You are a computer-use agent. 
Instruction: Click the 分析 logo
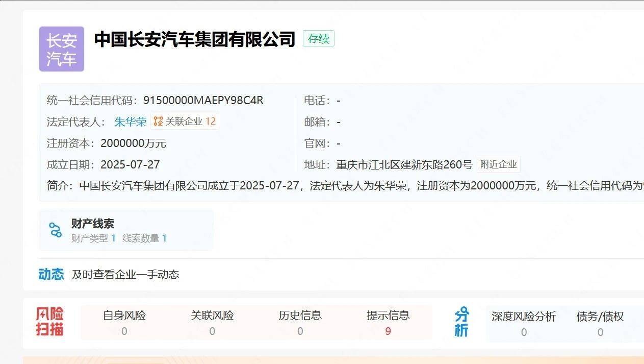pos(461,322)
